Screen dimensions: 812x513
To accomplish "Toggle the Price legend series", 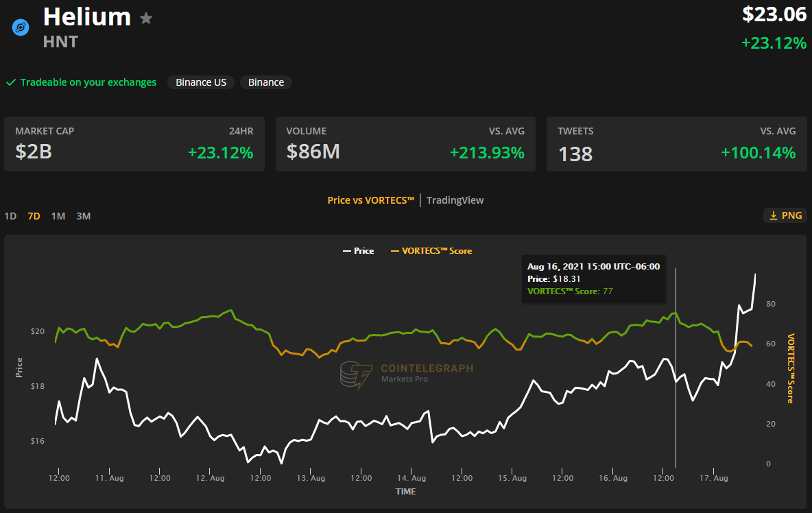I will (358, 251).
